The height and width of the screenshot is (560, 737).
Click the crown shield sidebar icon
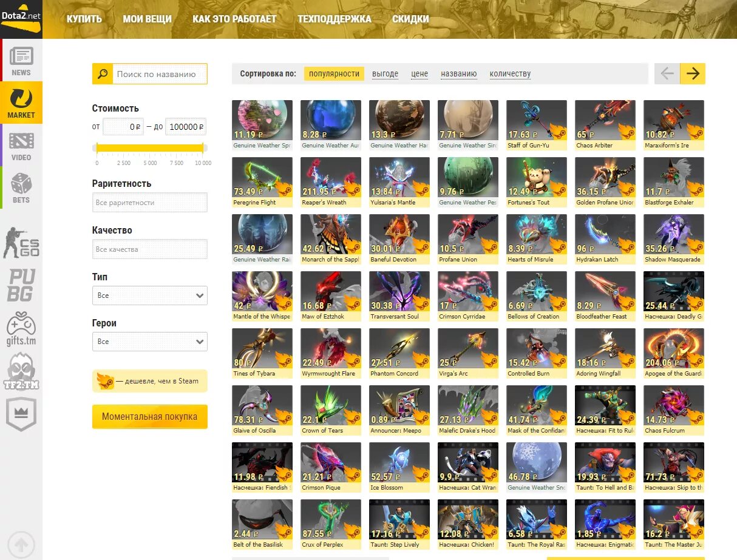point(21,414)
